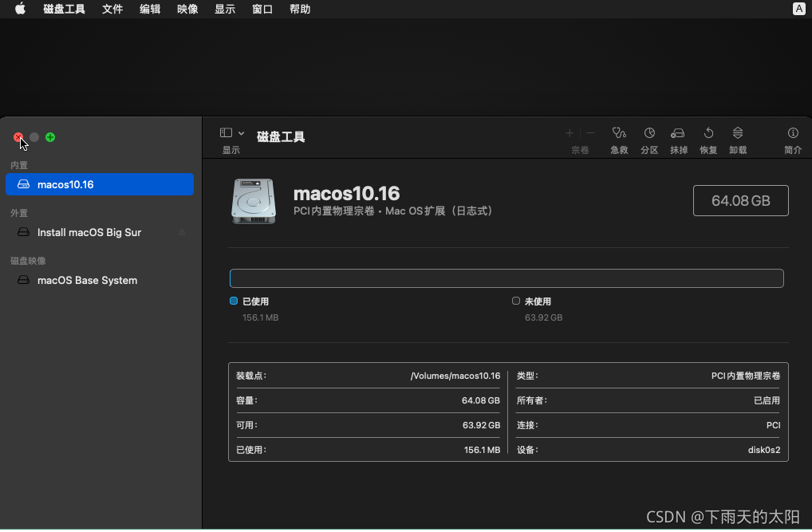Click the 63.92 GB available value in table
The image size is (812, 532).
481,425
